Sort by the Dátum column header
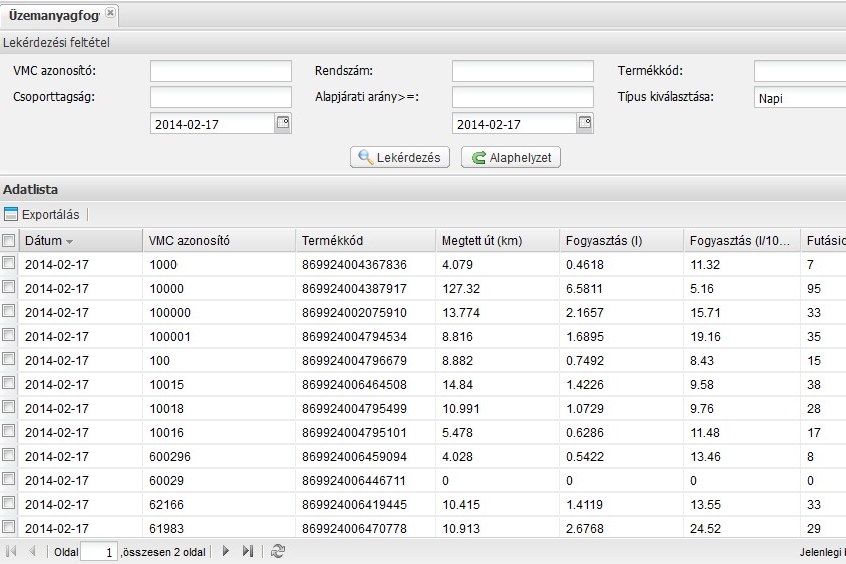 tap(43, 241)
